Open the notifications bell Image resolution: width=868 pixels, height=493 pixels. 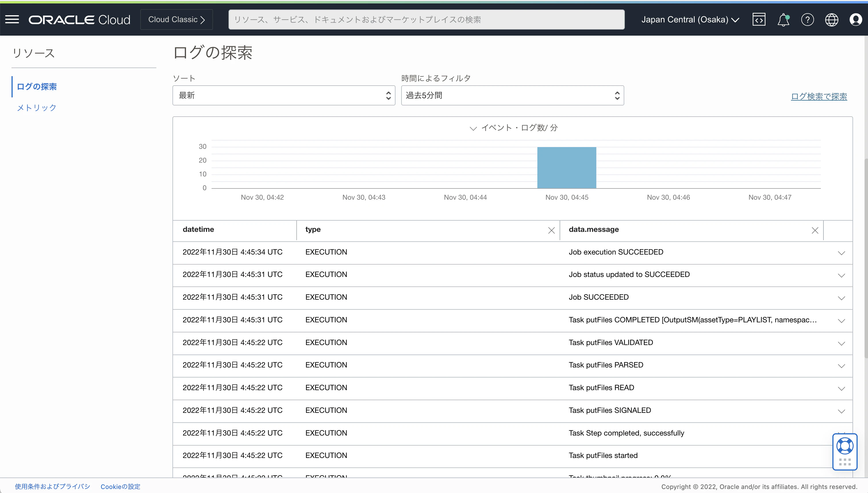(783, 20)
